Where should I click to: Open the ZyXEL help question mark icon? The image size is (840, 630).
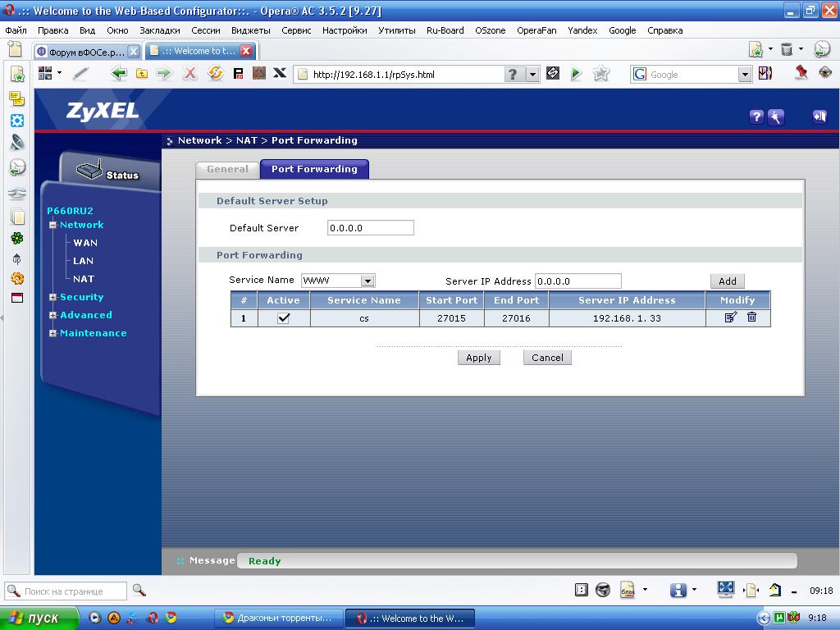[756, 117]
